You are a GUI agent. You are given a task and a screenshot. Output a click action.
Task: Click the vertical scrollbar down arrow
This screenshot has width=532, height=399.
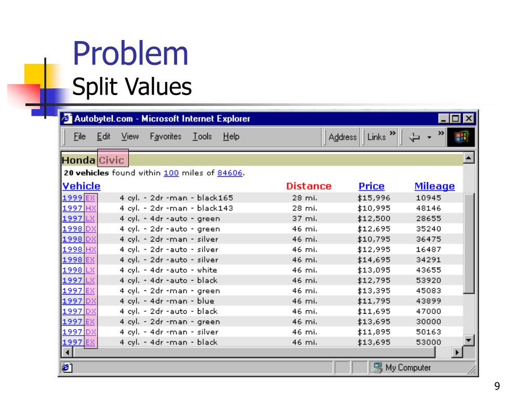469,340
